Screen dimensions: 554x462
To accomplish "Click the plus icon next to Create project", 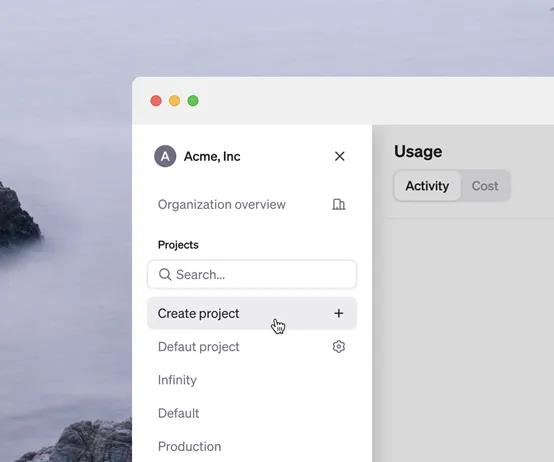I will tap(338, 313).
